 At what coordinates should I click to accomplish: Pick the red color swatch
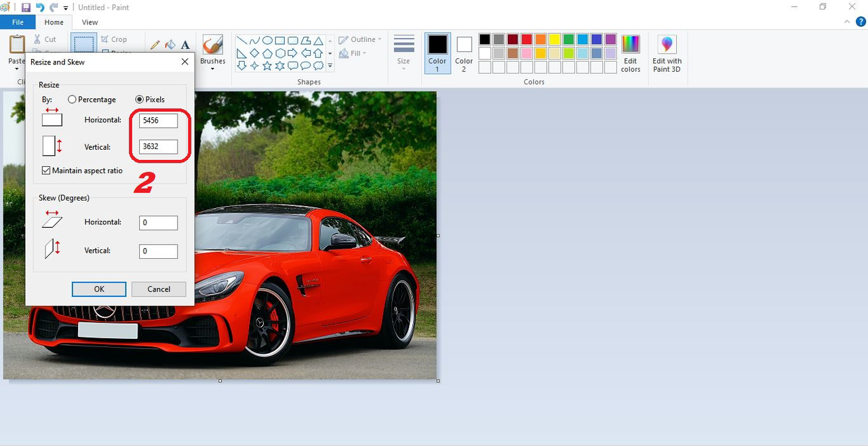tap(527, 39)
